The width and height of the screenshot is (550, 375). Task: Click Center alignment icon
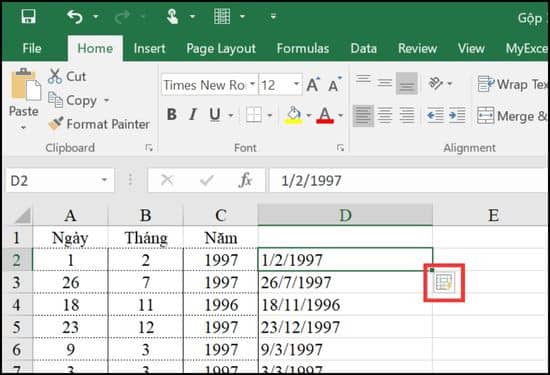385,115
